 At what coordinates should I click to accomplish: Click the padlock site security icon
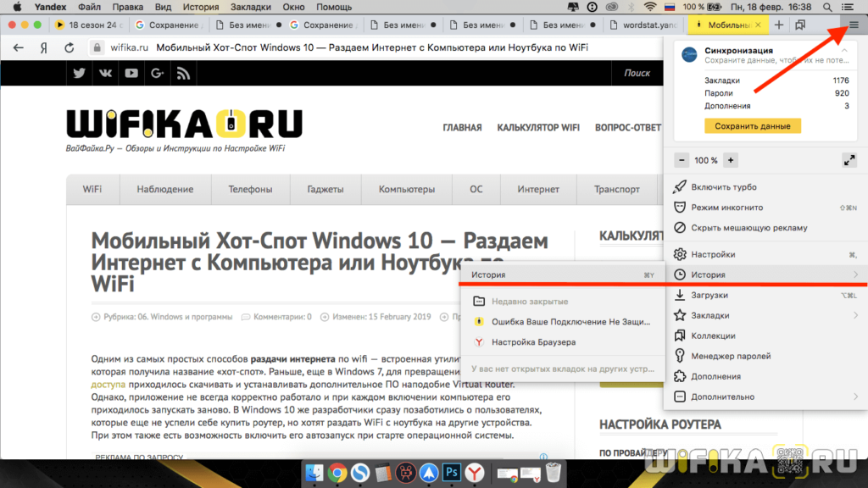97,47
